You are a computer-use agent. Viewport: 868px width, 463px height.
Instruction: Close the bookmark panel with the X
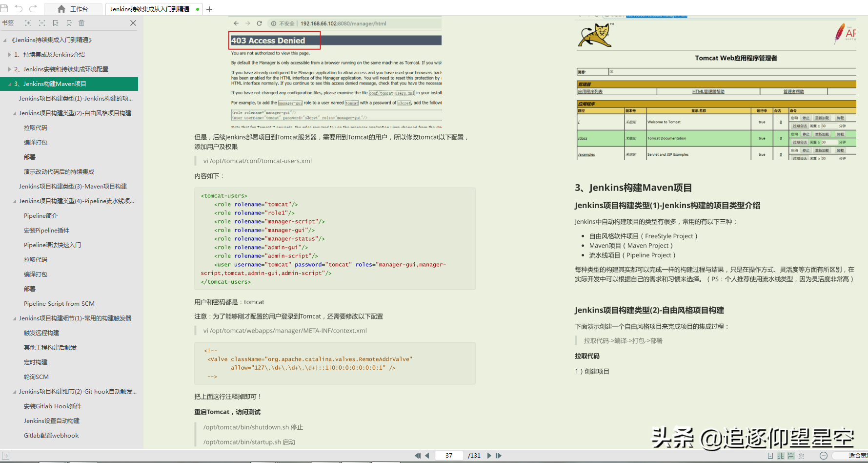coord(133,23)
